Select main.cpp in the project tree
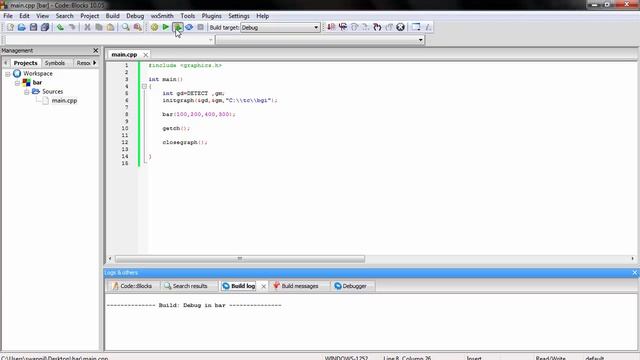640x360 pixels. pos(64,100)
